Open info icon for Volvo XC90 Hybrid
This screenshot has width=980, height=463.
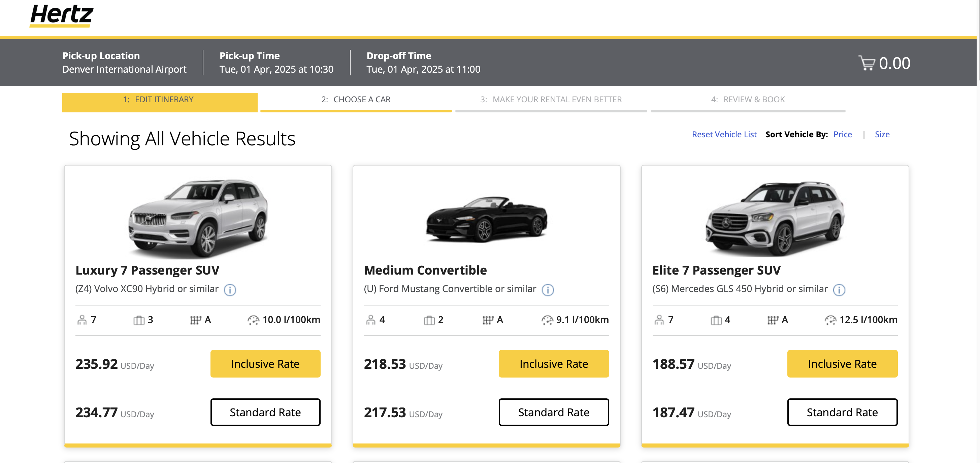[230, 290]
